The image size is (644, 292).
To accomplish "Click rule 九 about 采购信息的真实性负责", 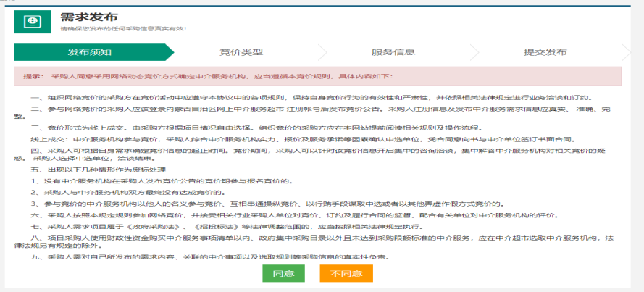I will pos(210,257).
